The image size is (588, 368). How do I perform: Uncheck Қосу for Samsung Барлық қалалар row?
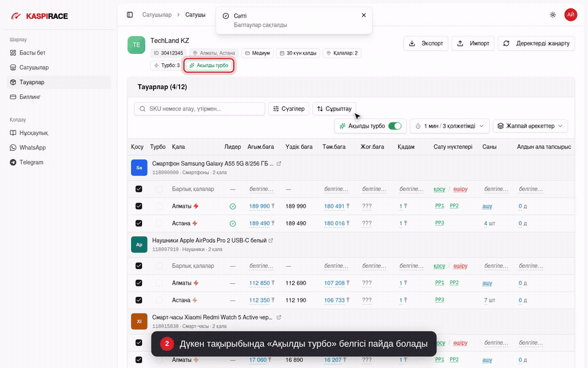coord(139,189)
